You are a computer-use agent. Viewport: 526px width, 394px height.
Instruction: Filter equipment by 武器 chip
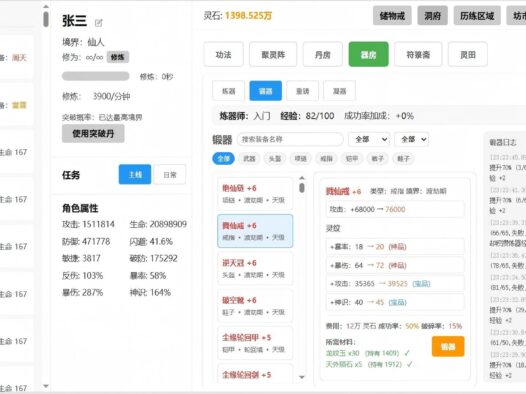[249, 158]
